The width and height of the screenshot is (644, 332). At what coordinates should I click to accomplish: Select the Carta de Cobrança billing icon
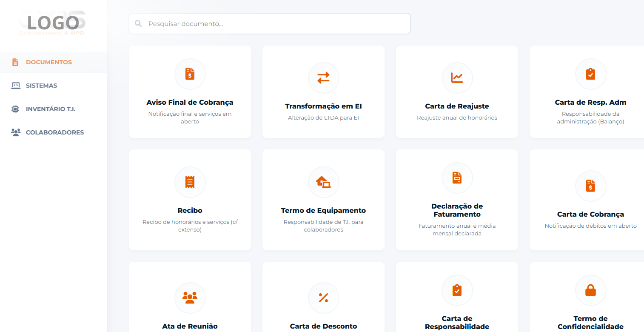590,186
